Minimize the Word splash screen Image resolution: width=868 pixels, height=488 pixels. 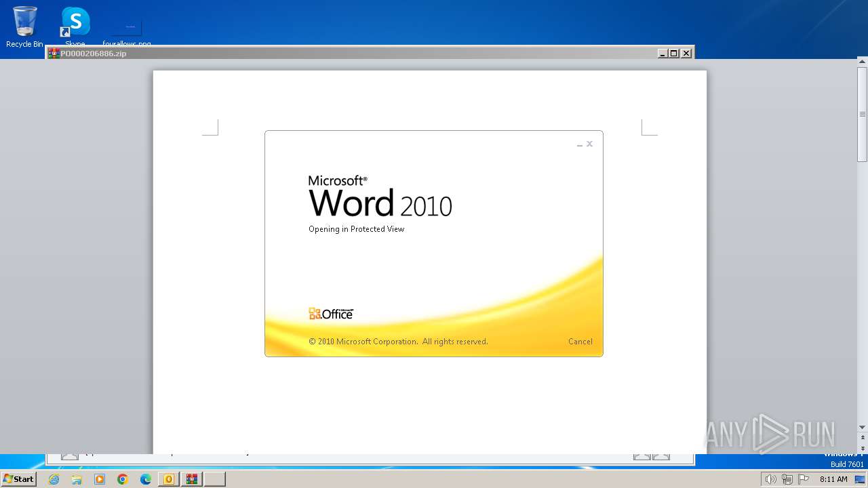[x=580, y=144]
